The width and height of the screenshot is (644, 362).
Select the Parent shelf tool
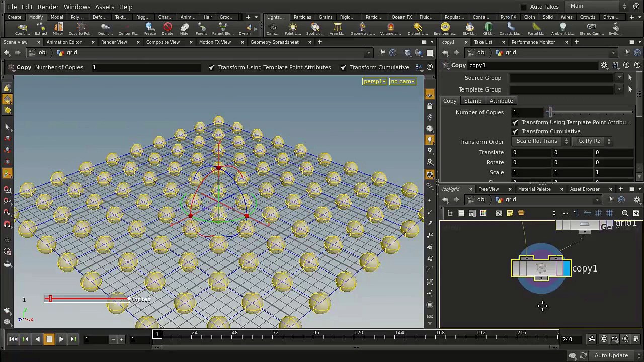tap(201, 29)
